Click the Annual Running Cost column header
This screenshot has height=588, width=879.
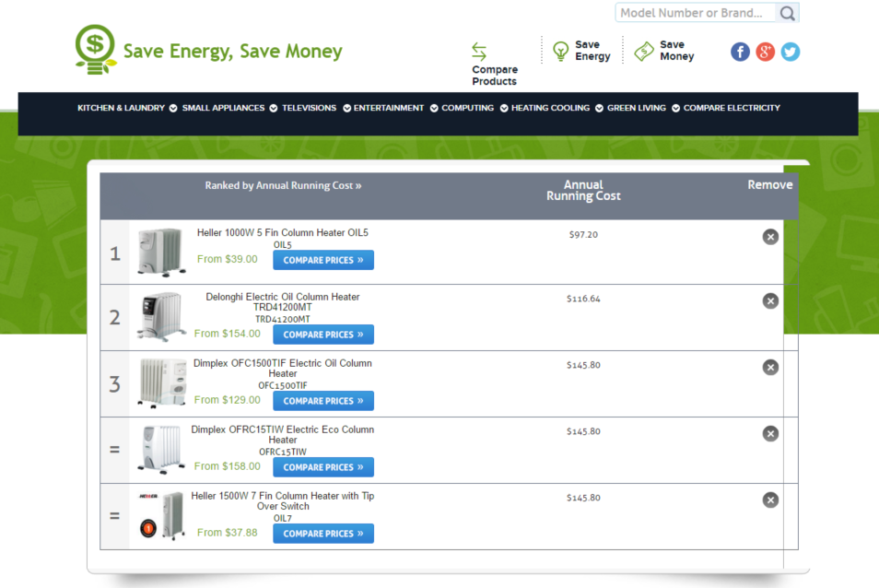tap(583, 190)
